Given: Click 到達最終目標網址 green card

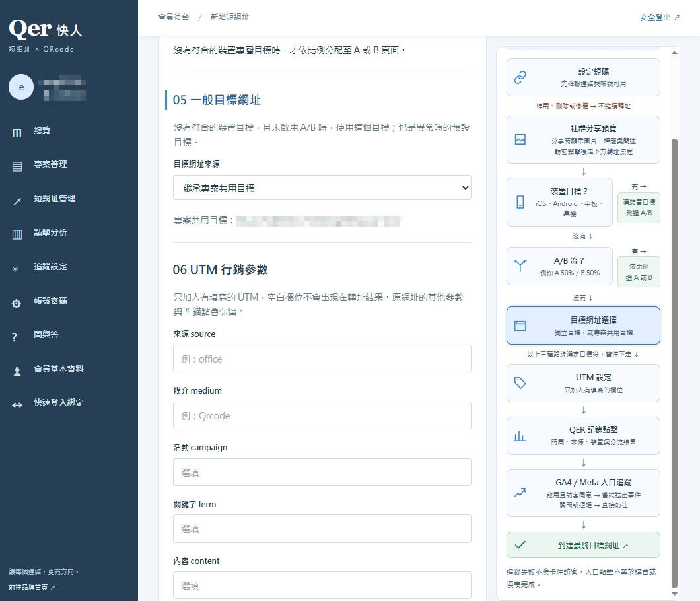Looking at the screenshot, I should 583,545.
